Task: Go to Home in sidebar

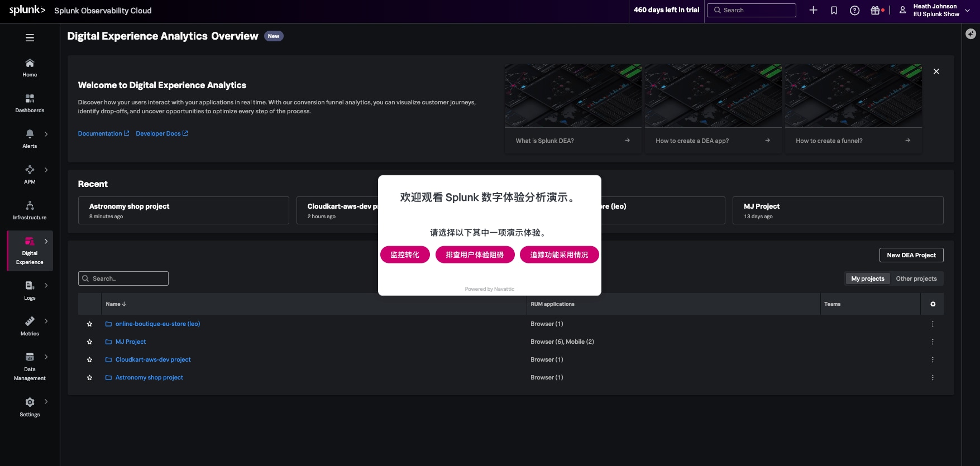Action: [30, 68]
